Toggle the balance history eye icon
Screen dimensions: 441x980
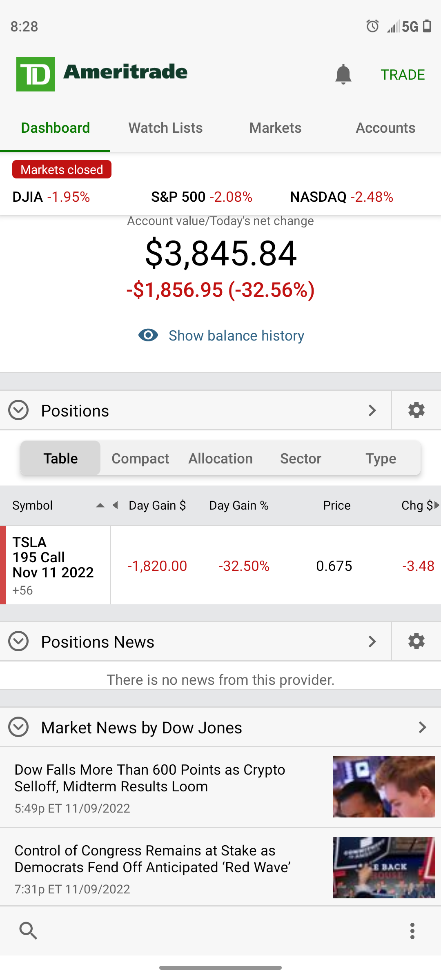tap(148, 335)
